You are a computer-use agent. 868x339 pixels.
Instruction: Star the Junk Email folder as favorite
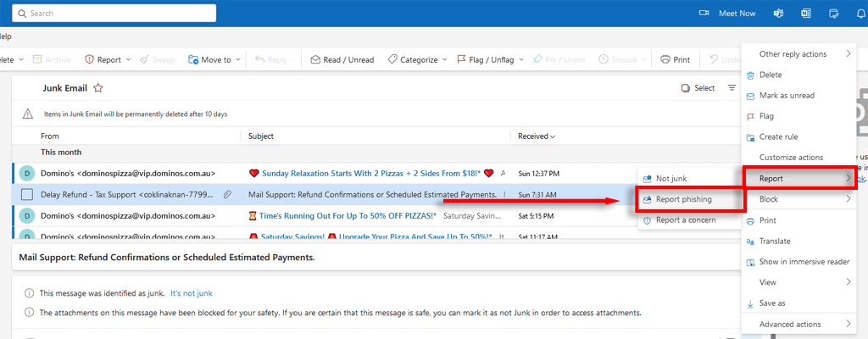98,88
